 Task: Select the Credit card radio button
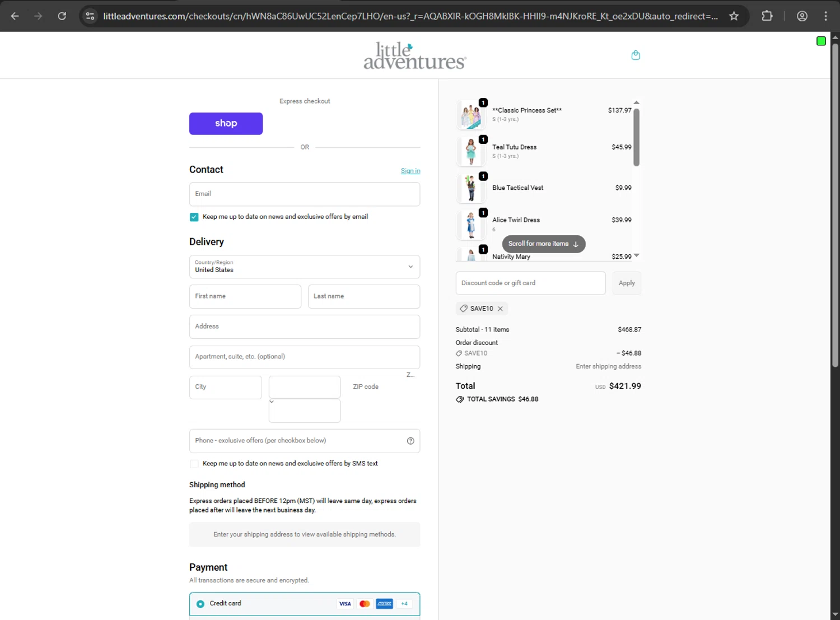point(200,604)
